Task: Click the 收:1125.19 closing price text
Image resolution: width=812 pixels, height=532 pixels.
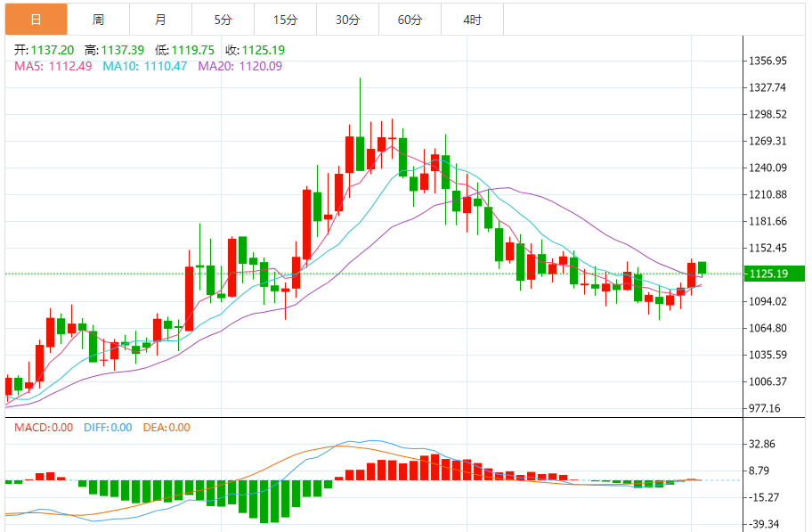Action: 254,51
